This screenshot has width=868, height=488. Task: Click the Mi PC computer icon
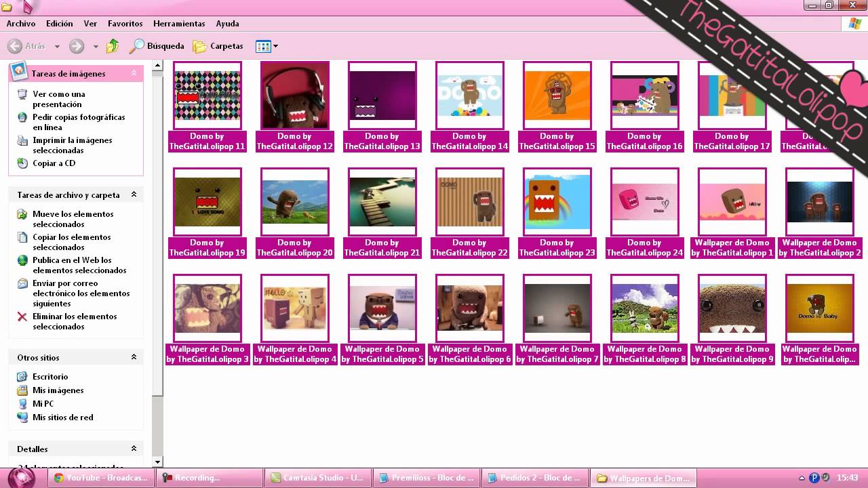pos(22,404)
